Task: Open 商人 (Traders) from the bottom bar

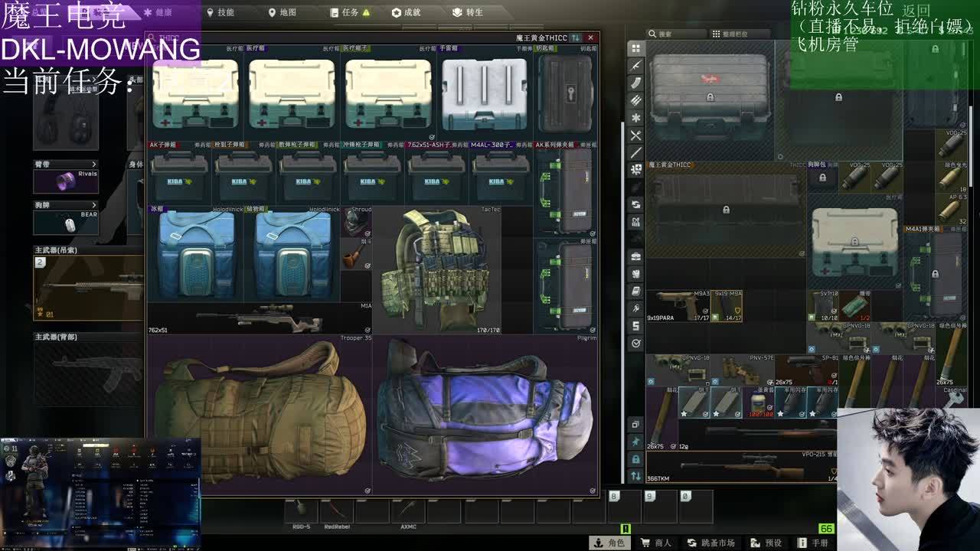Action: [x=655, y=543]
